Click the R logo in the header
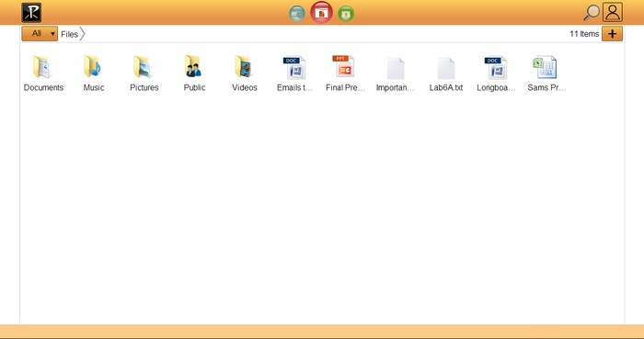Viewport: 644px width, 339px height. tap(31, 12)
